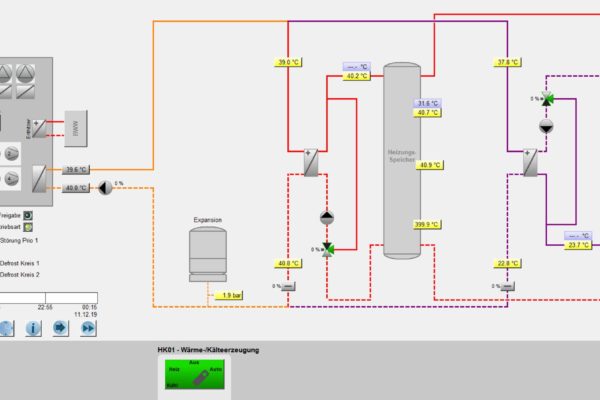Click the 23.7 °C temperature value
The image size is (600, 400).
click(x=578, y=245)
